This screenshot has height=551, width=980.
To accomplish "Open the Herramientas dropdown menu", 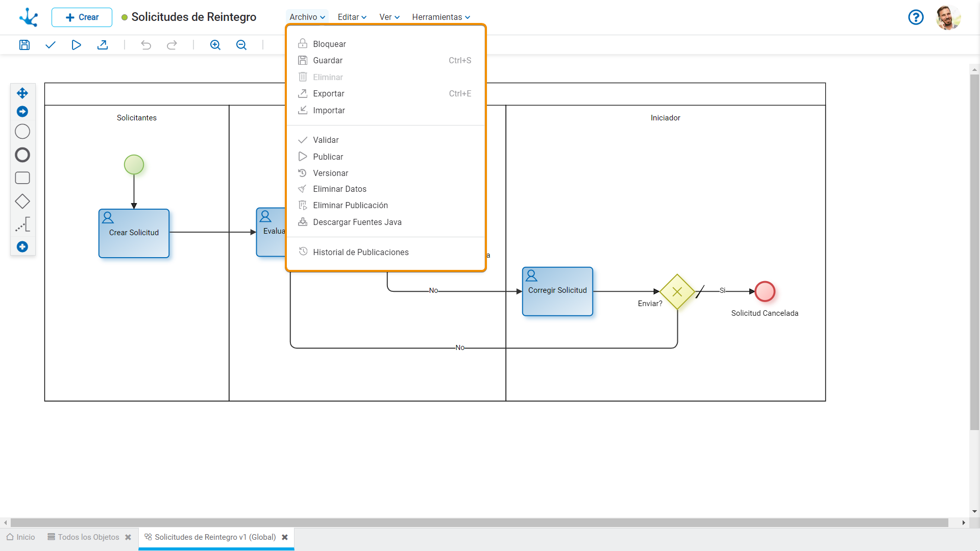I will (441, 17).
